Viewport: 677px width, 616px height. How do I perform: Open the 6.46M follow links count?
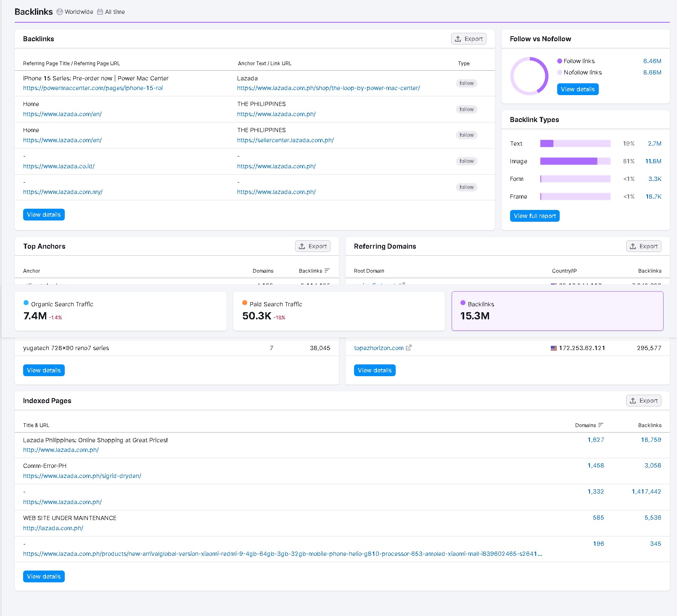click(652, 61)
